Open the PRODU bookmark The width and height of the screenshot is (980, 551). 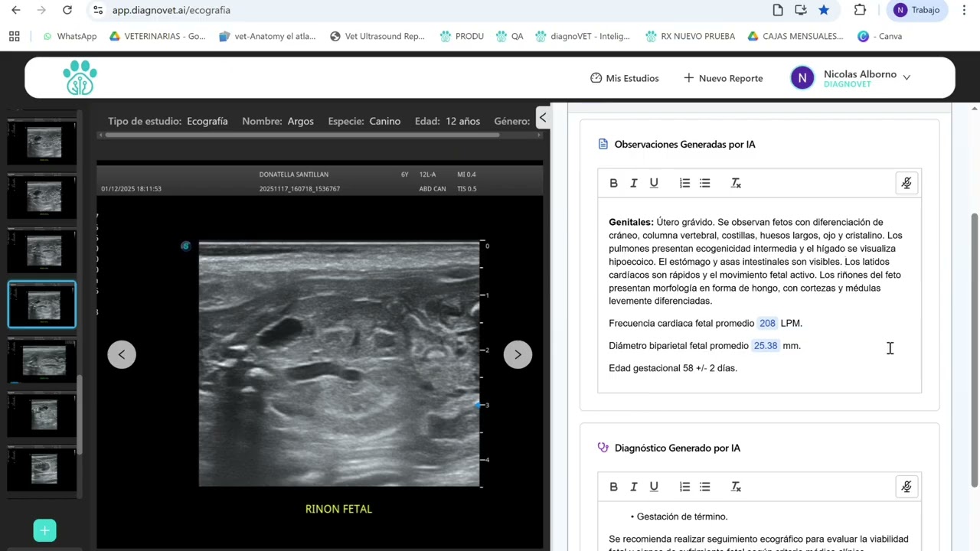coord(462,36)
